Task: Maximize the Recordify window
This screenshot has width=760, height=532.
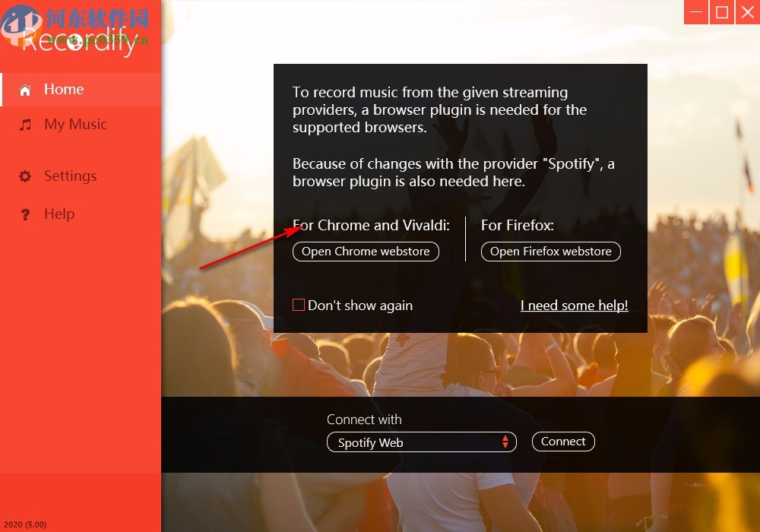Action: point(722,11)
